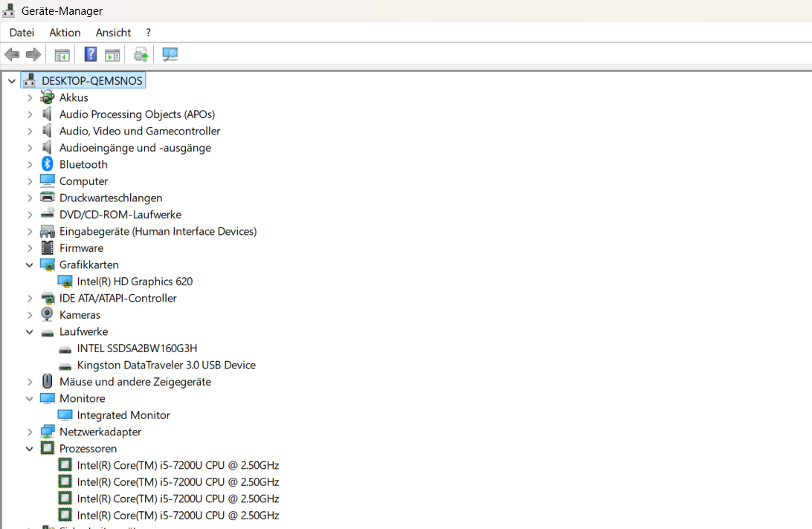
Task: Select the first i5-7200U processor entry
Action: (x=178, y=465)
